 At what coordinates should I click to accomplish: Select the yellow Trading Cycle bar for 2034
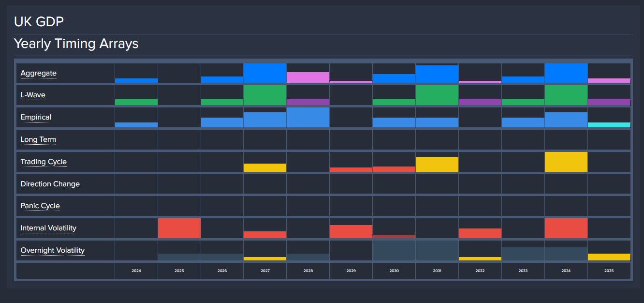[x=566, y=162]
